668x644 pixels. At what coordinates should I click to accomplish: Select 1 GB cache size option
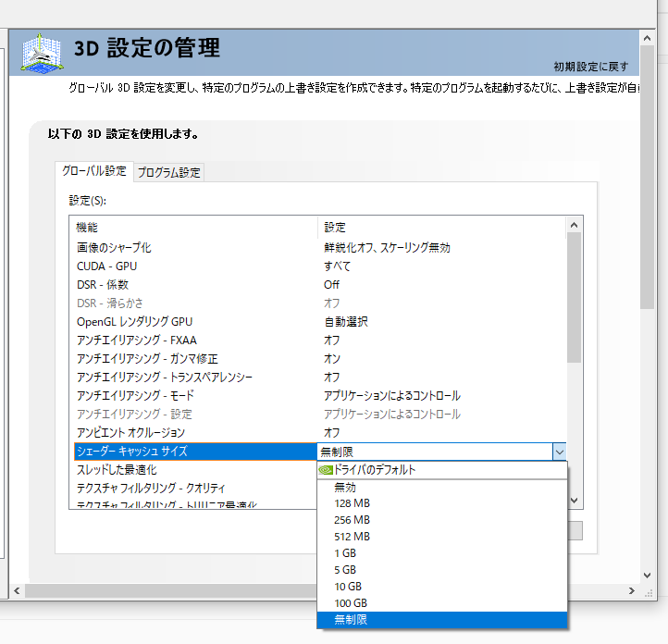pyautogui.click(x=442, y=552)
